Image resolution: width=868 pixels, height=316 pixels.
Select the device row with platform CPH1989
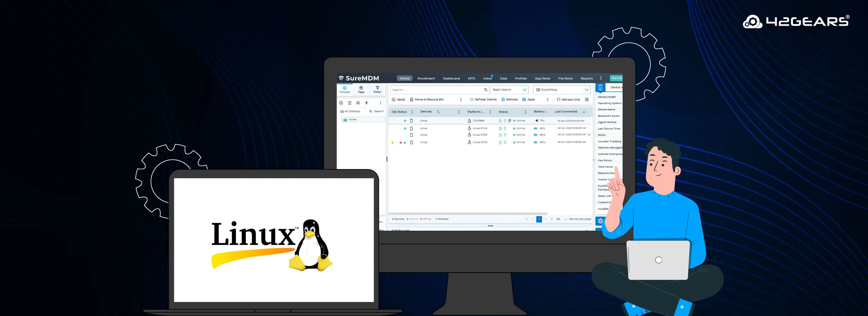[x=490, y=120]
